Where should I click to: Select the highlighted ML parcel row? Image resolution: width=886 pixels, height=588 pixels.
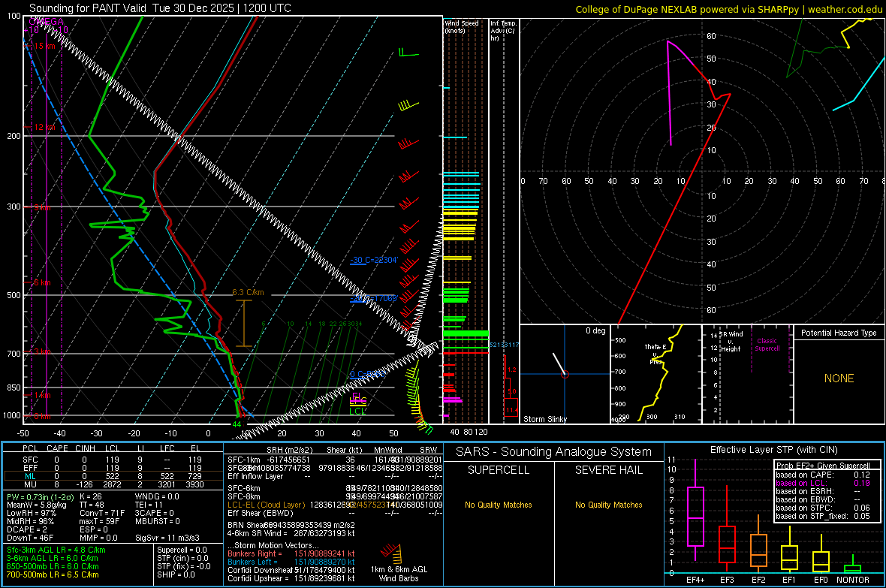tap(113, 476)
